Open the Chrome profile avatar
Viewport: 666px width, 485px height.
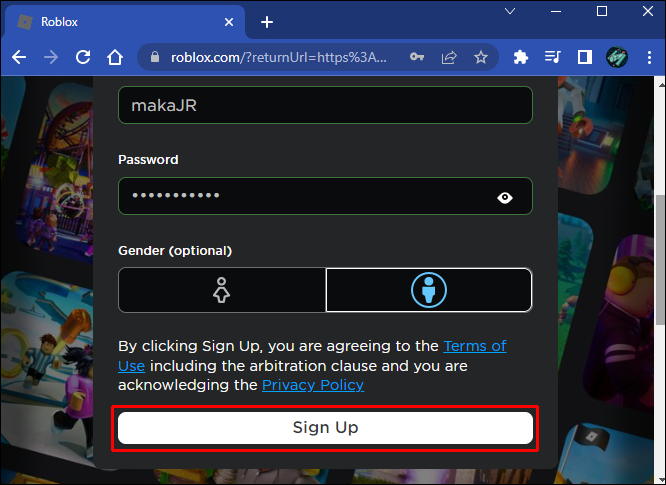pos(617,57)
